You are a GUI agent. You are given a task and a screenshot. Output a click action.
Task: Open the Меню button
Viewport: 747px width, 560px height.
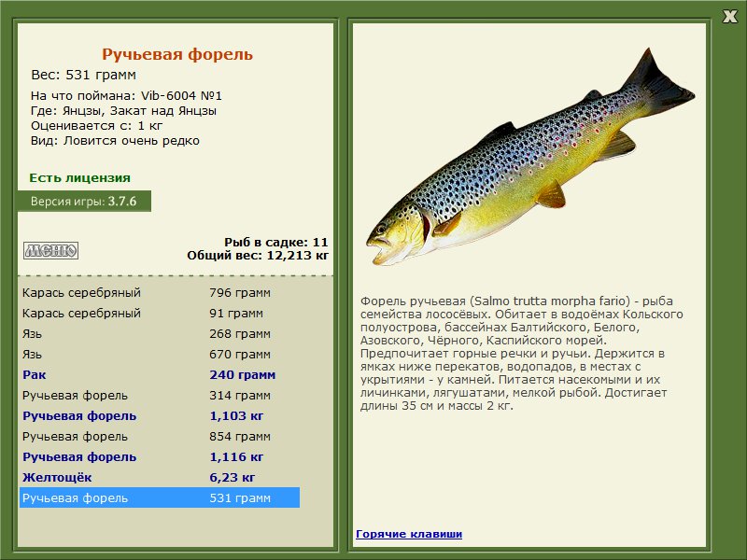(51, 250)
